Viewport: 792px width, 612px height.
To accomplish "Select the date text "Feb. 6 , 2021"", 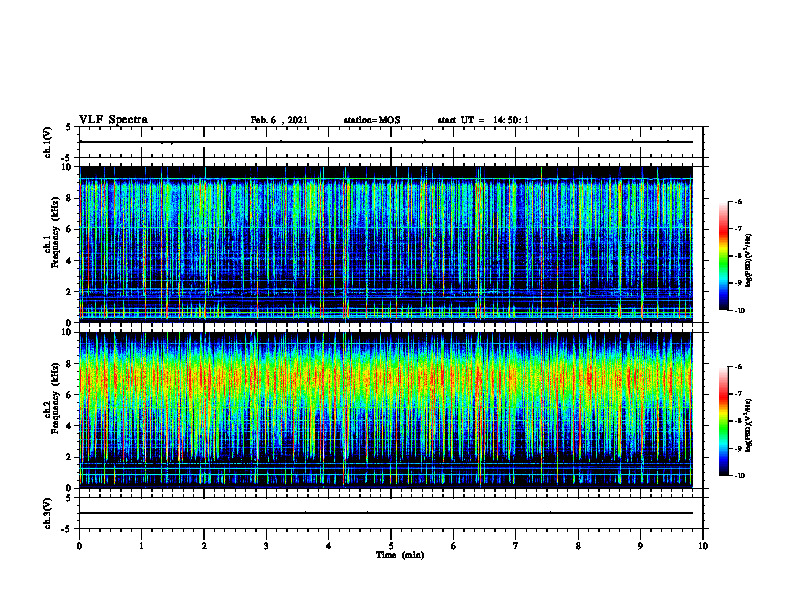I will click(279, 120).
